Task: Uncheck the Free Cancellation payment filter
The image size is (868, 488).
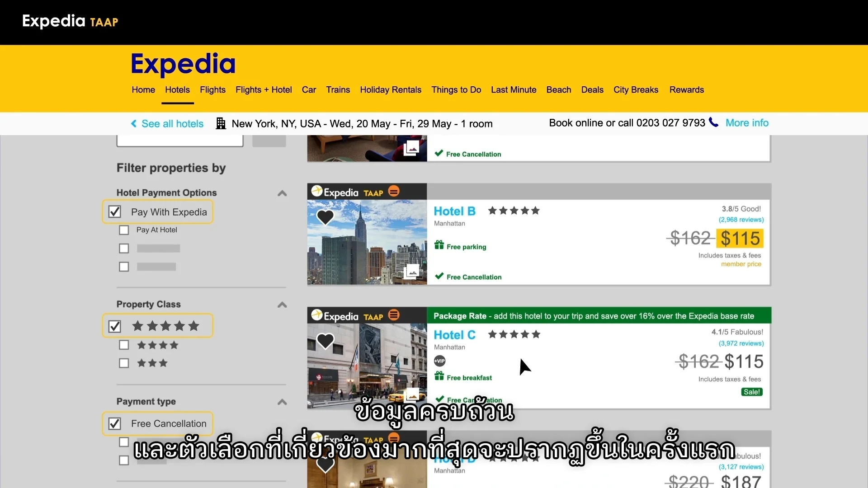Action: click(114, 423)
